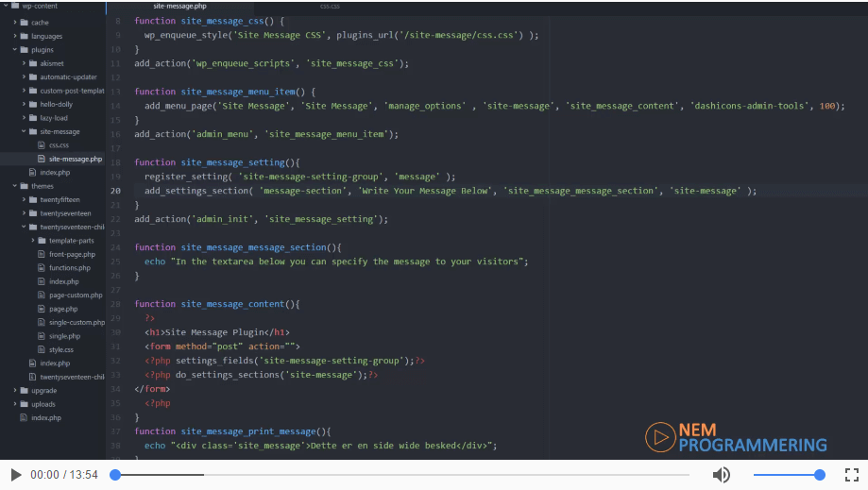Expand the languages folder
The image size is (868, 490).
tap(15, 36)
